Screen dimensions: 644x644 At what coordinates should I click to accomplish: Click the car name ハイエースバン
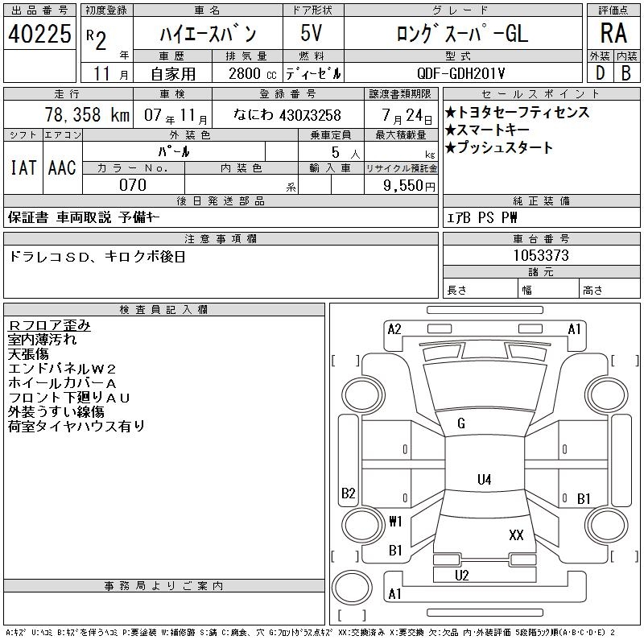click(208, 34)
